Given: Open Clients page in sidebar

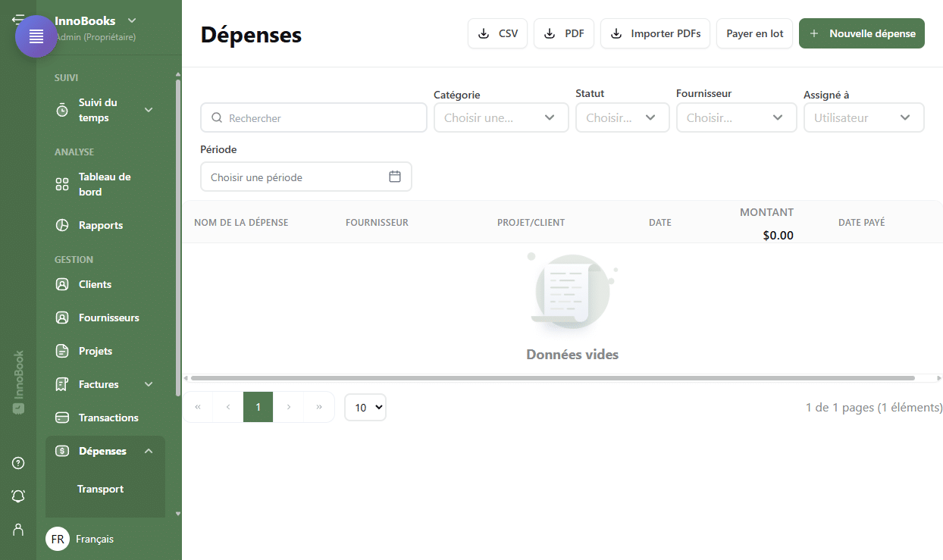Looking at the screenshot, I should click(x=95, y=284).
